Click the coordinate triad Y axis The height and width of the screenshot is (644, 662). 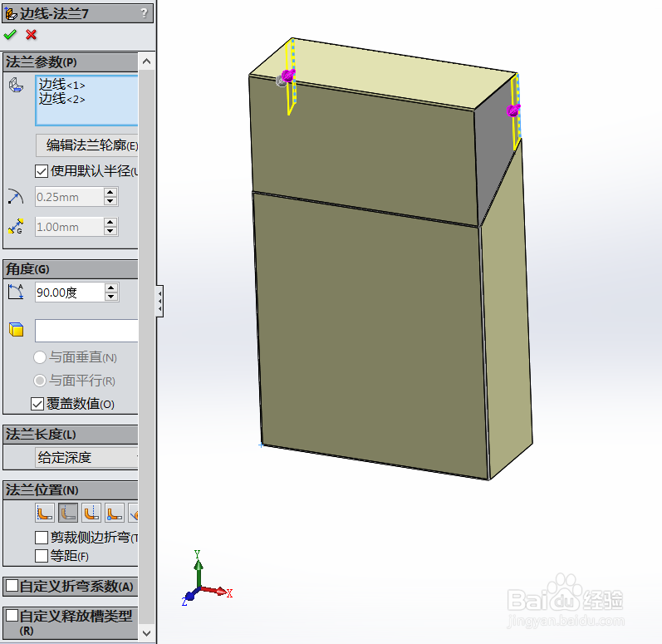coord(198,570)
